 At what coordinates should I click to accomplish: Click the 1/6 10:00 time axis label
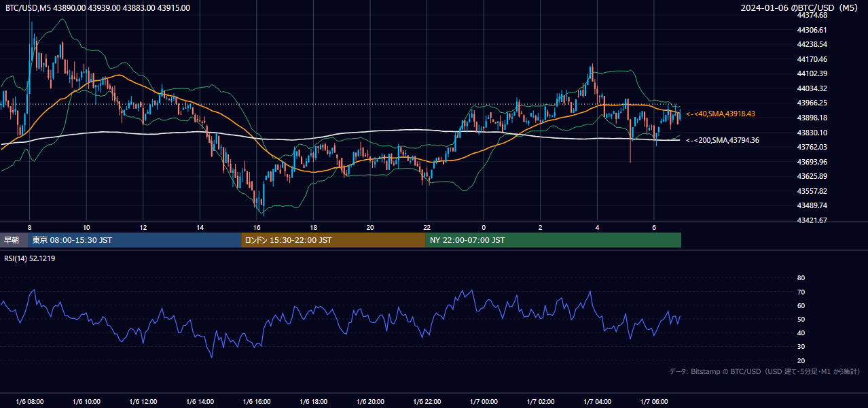86,402
